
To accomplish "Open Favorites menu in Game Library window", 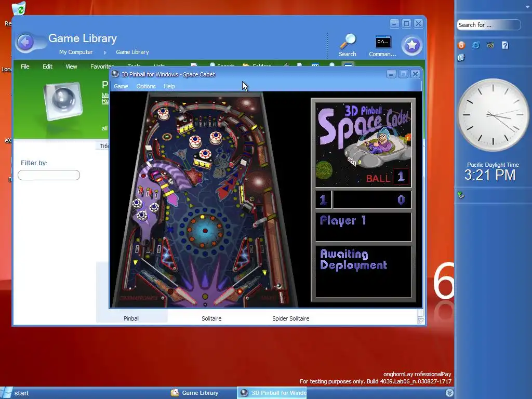I will pyautogui.click(x=102, y=66).
